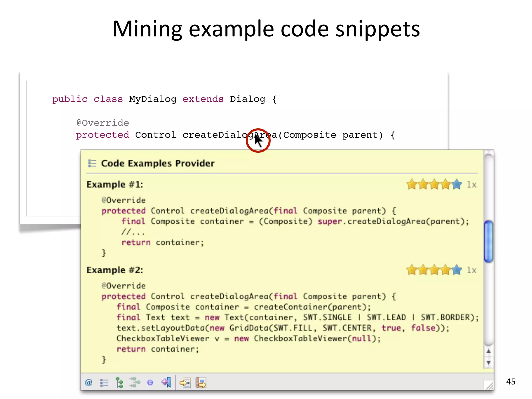Select the Code Examples list icon in bottom toolbar

[x=104, y=383]
